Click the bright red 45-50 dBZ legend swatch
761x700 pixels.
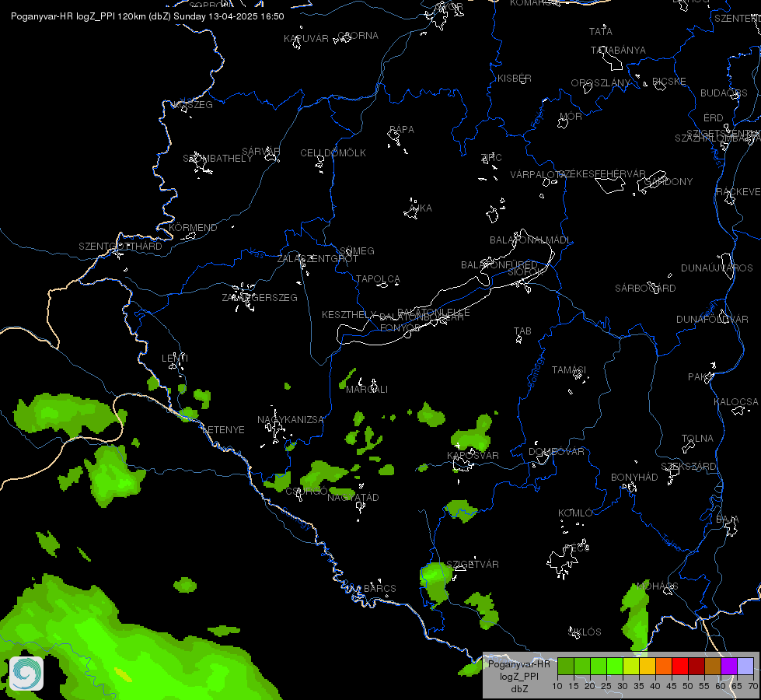point(680,666)
